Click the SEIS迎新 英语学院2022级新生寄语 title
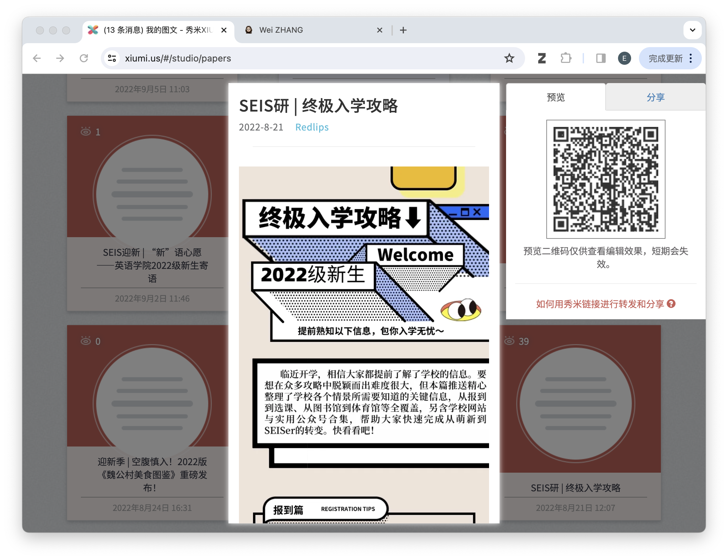Viewport: 728px width, 560px height. [x=152, y=265]
